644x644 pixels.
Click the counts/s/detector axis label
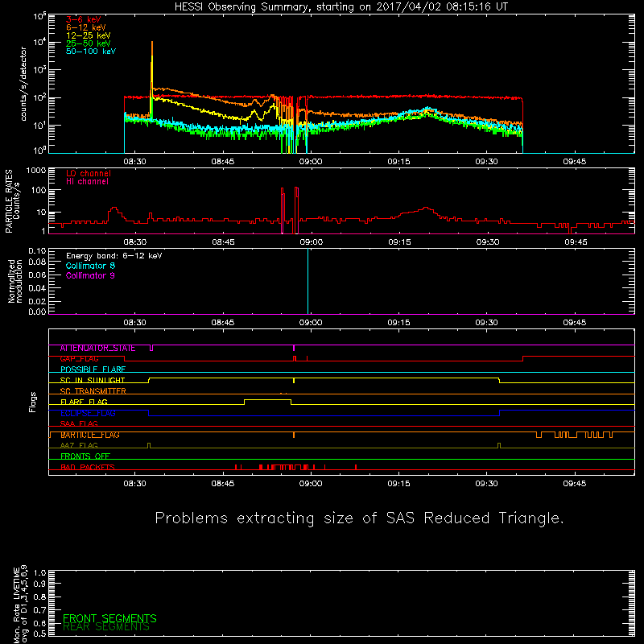tap(23, 84)
